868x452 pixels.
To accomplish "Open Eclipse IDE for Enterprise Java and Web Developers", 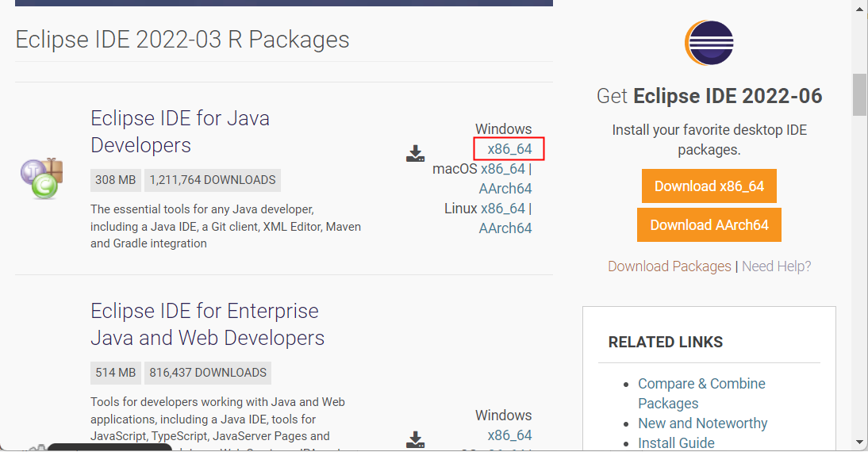I will pos(208,324).
